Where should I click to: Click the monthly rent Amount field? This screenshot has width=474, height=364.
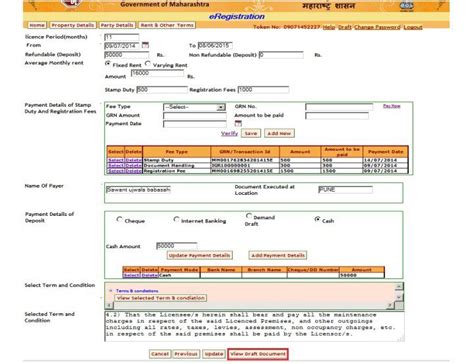click(x=157, y=74)
